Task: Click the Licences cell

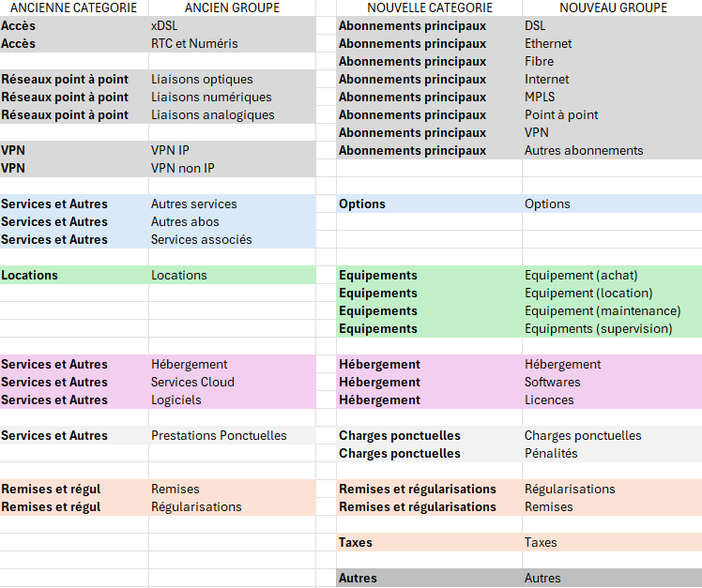Action: [x=549, y=400]
